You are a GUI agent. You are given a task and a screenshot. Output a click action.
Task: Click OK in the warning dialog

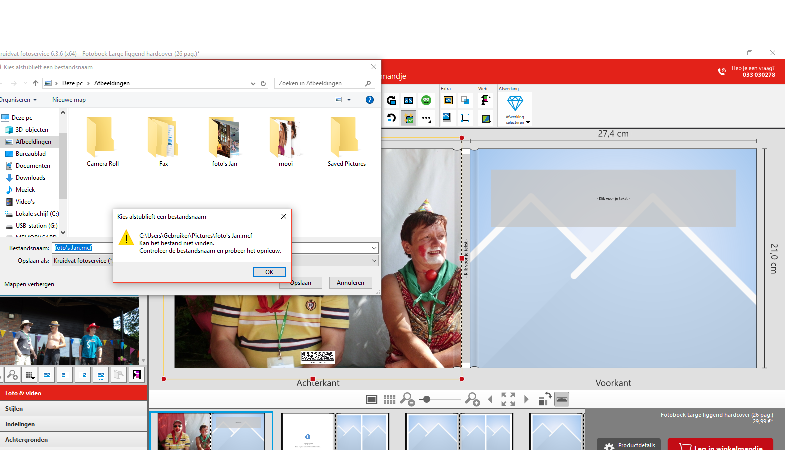(268, 271)
